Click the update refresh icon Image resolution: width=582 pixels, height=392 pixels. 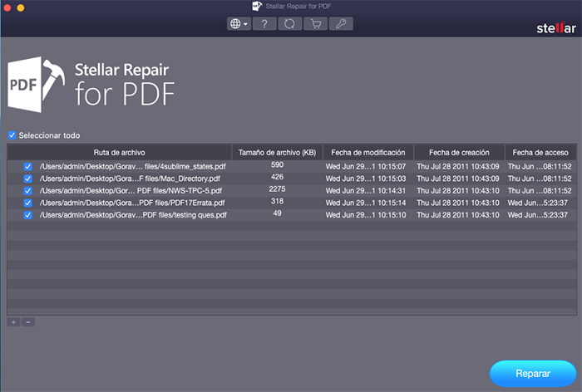(x=290, y=24)
